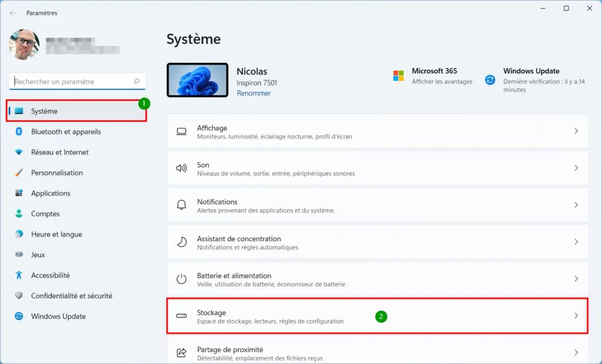This screenshot has height=364, width=602.
Task: Click the Nicolas device name
Action: point(252,72)
